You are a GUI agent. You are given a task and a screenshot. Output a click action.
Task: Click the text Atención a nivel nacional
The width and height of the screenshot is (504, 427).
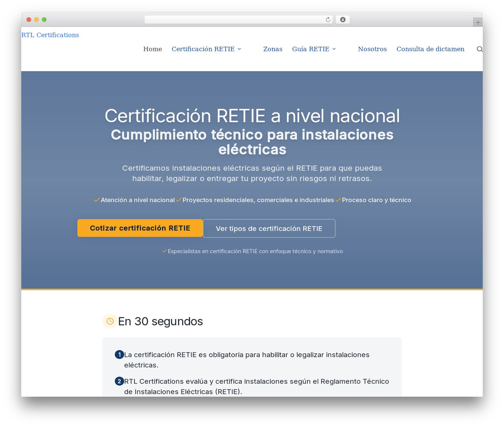(x=138, y=200)
